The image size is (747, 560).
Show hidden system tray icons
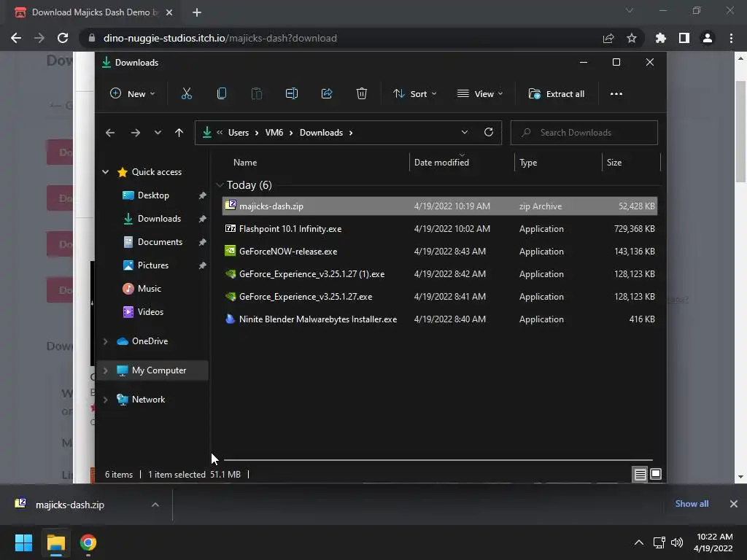[639, 542]
